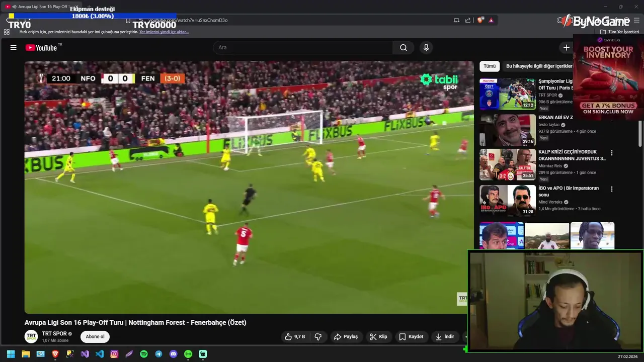Open Discord from taskbar
Viewport: 644px width, 362px height.
tap(174, 354)
